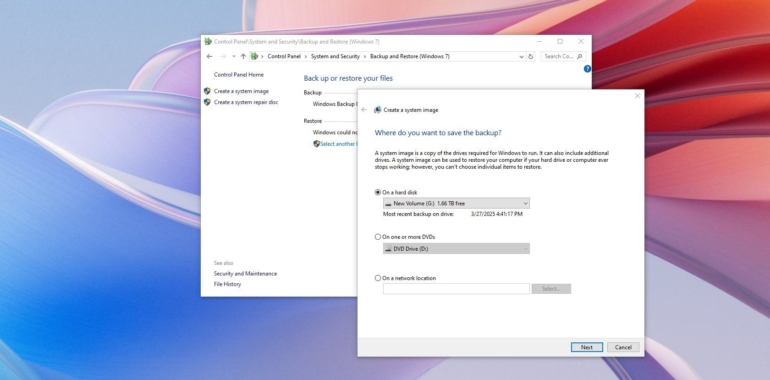
Task: Click the back arrow in Create a system image dialog
Action: [364, 110]
